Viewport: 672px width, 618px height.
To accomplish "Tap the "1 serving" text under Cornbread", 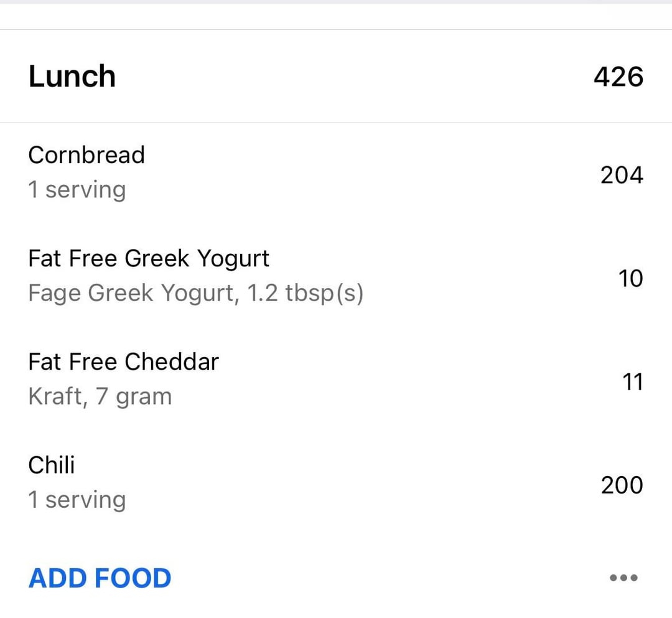I will [77, 190].
